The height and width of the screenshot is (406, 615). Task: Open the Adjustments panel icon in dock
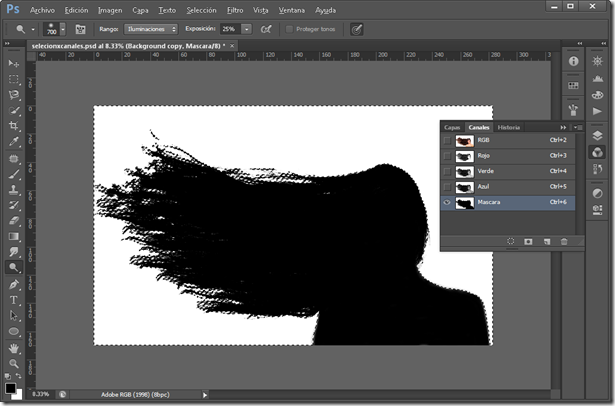(x=598, y=193)
